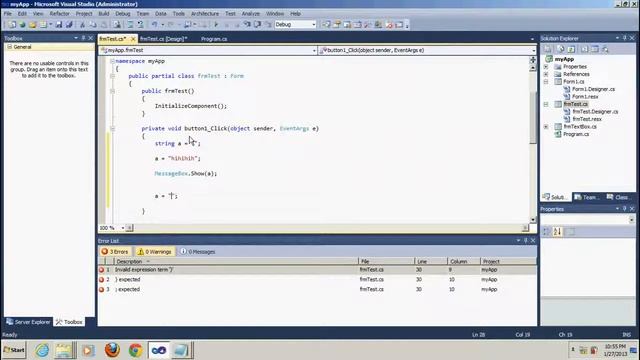
Task: Click the Windows Start button
Action: coord(14,350)
